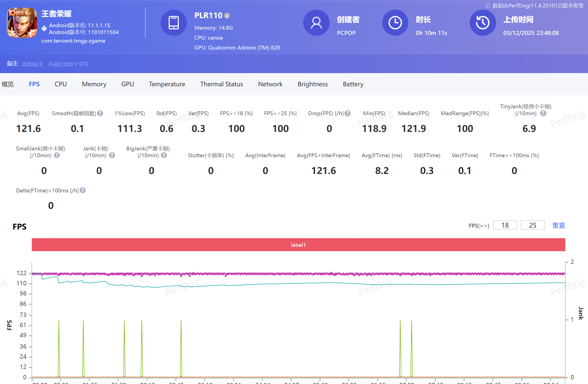Select the Battery tab
The height and width of the screenshot is (384, 588).
[353, 84]
